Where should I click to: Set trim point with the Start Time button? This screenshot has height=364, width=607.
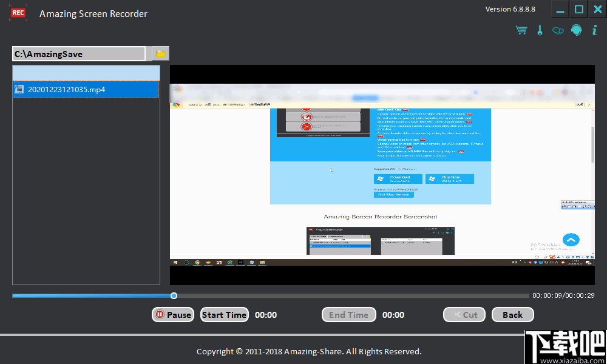[224, 314]
